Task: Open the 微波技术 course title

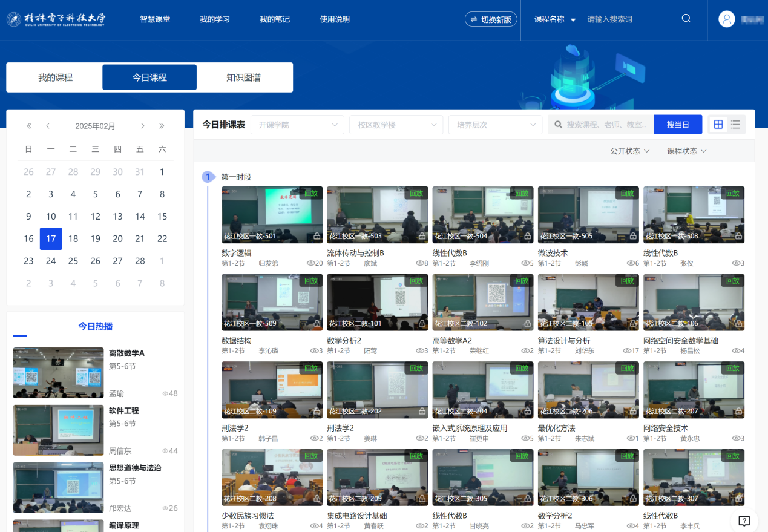Action: 553,253
